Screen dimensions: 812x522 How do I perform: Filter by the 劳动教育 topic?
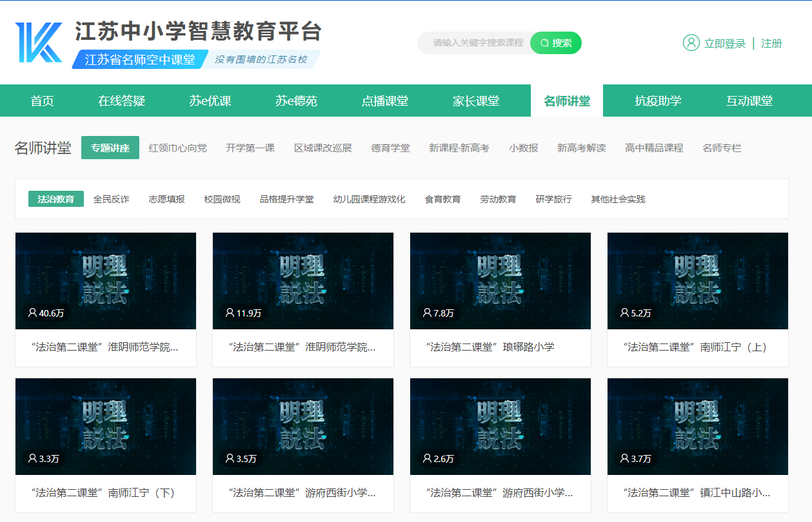pyautogui.click(x=498, y=199)
